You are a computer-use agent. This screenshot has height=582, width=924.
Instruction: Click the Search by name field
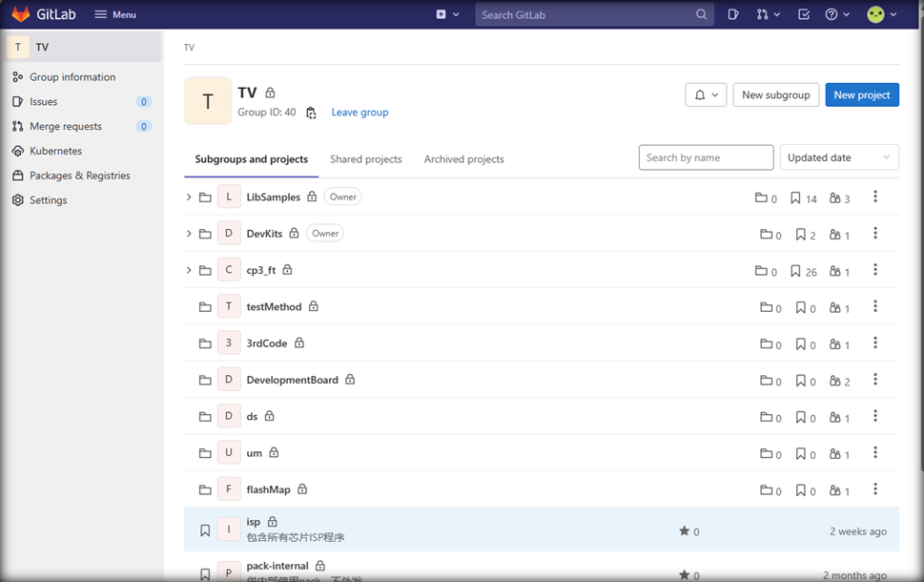[x=706, y=157]
